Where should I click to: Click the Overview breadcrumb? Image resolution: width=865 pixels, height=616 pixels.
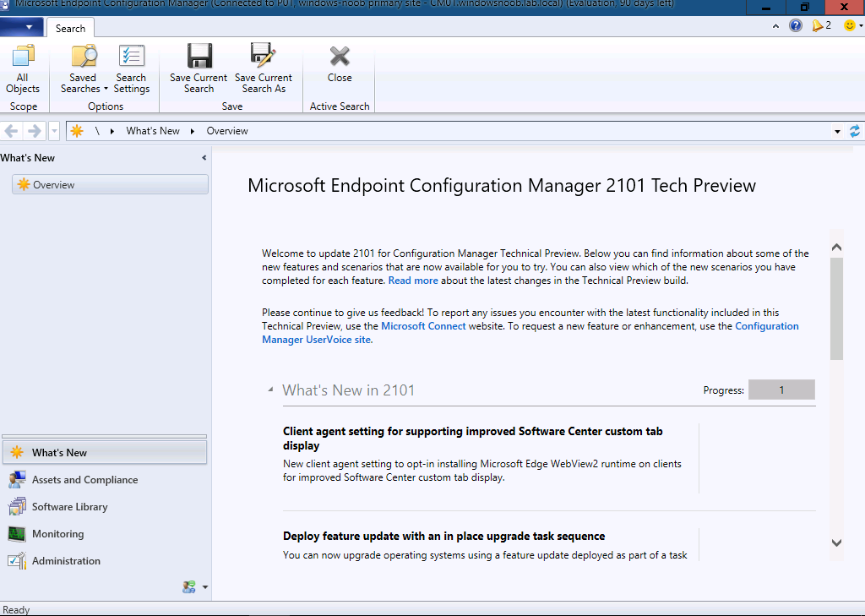tap(227, 131)
